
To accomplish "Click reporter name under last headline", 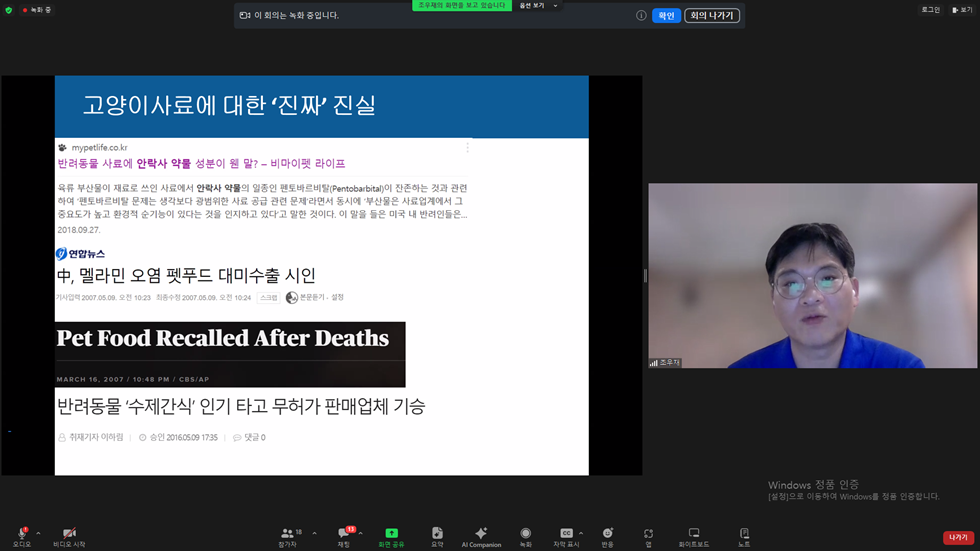I will click(x=96, y=437).
